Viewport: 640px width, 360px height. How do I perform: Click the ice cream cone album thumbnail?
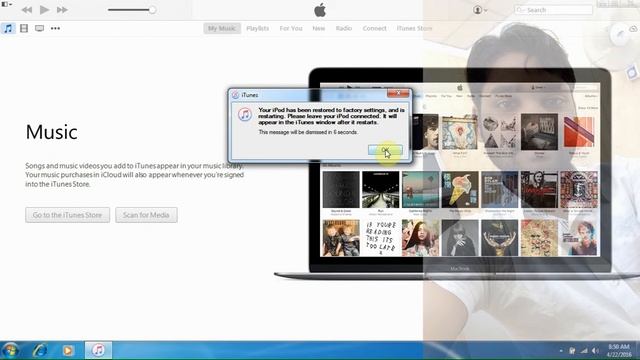(460, 190)
